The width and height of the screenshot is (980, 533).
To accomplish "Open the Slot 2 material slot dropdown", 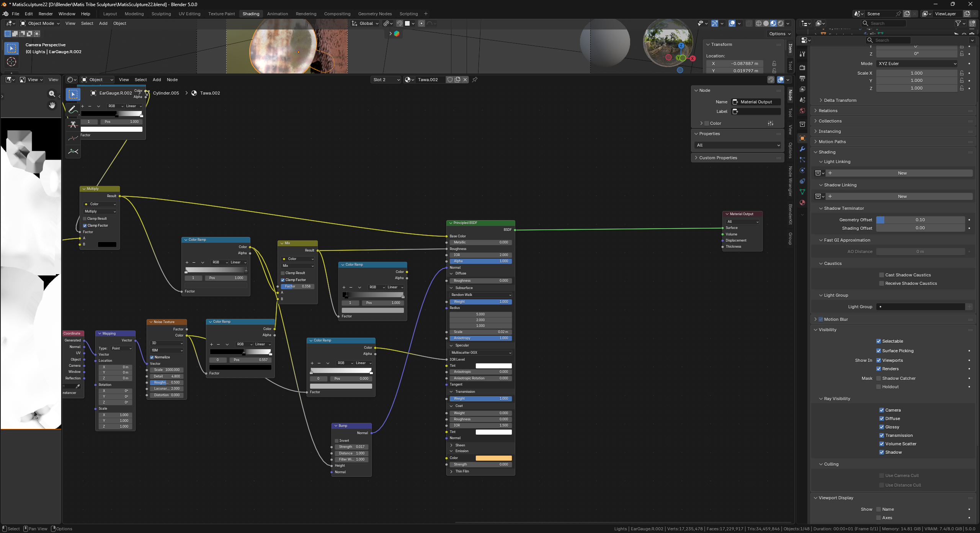I will click(386, 80).
